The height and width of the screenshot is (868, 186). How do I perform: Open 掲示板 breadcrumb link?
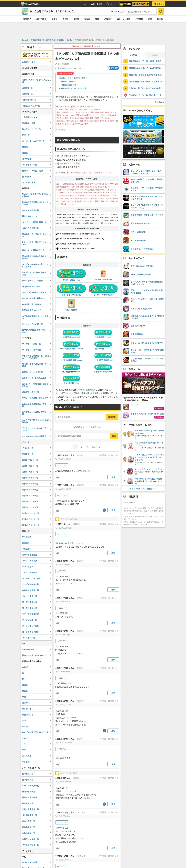(x=69, y=40)
